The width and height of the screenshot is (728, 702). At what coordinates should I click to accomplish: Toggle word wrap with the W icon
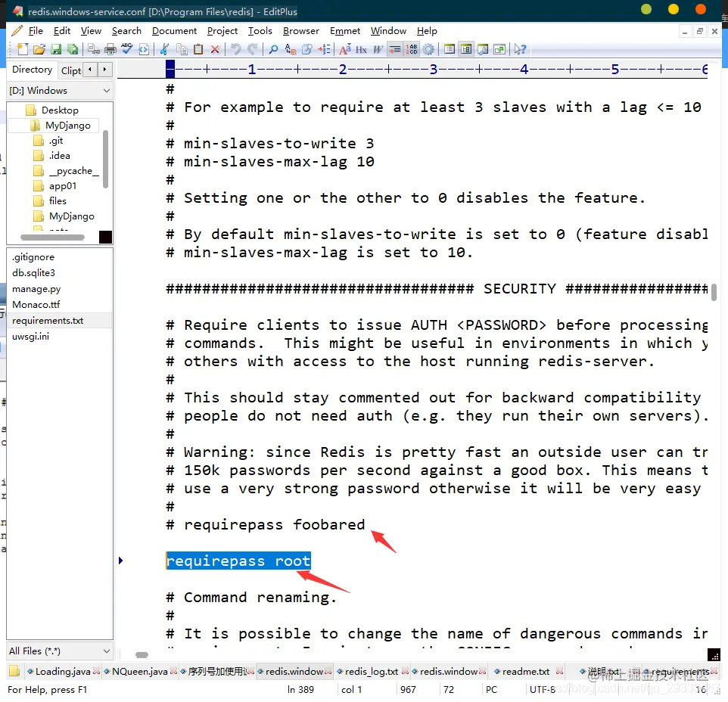pyautogui.click(x=378, y=49)
